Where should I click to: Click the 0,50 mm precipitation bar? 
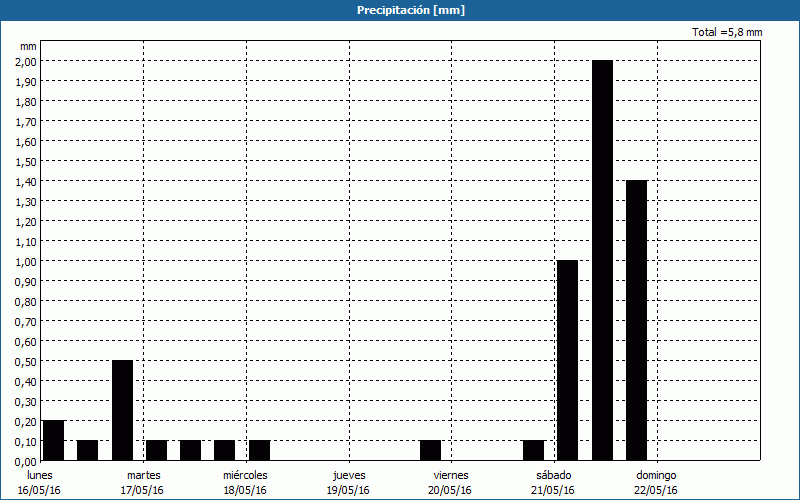[122, 410]
